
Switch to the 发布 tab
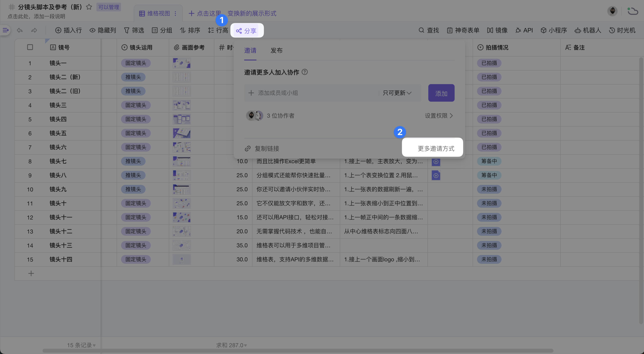pyautogui.click(x=276, y=50)
